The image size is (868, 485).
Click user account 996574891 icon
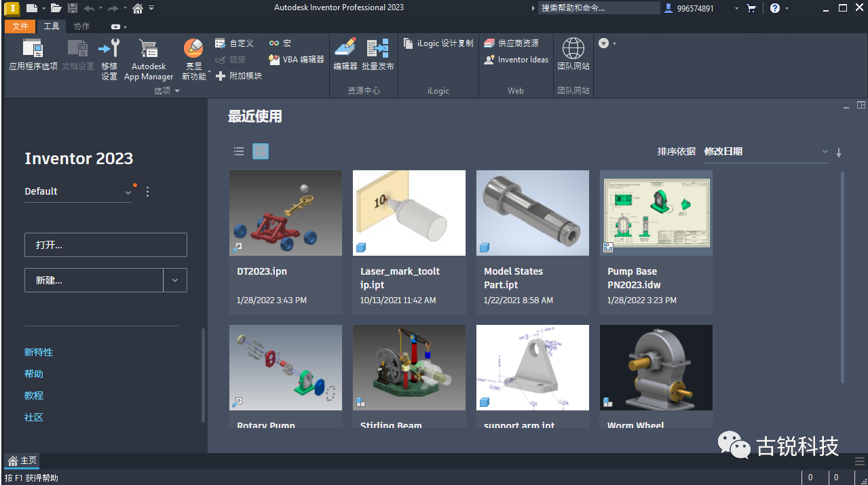(x=668, y=8)
